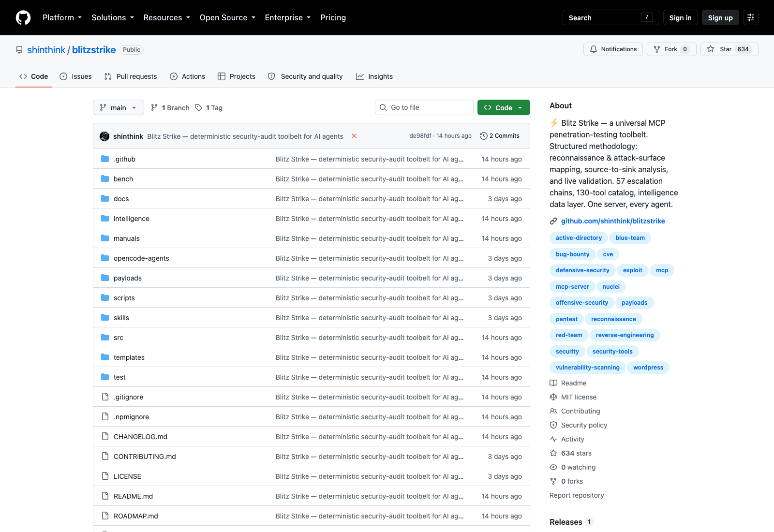Open the Releases section heading
Screen dimensions: 774x532
566,522
